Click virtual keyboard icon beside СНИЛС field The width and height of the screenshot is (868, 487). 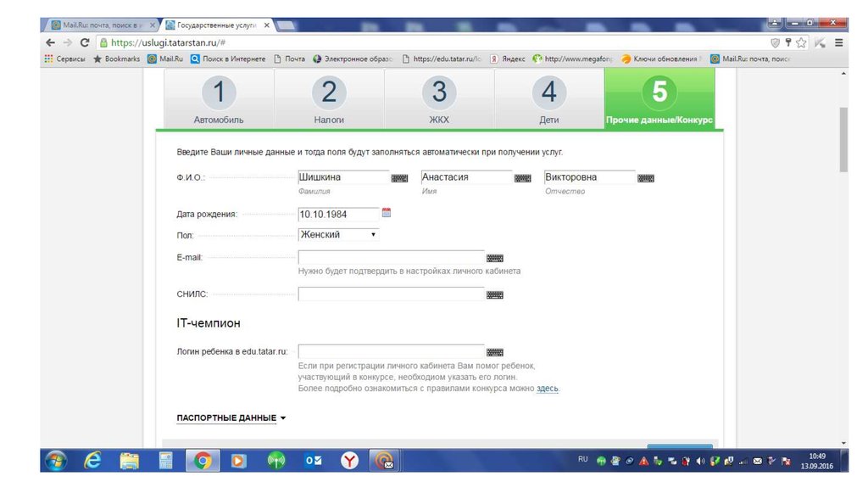pyautogui.click(x=495, y=295)
